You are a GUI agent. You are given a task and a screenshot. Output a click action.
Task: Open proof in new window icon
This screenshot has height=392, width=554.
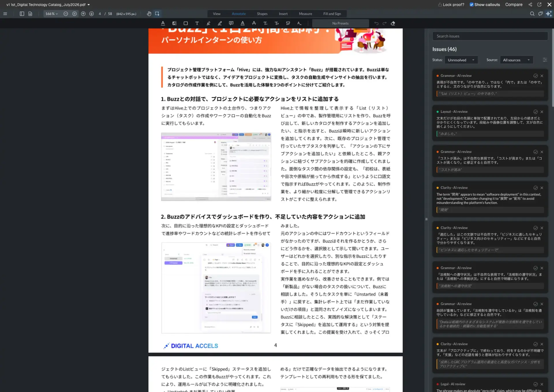(539, 5)
